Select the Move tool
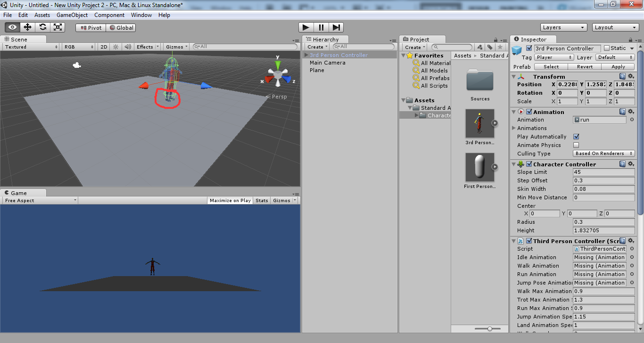The image size is (644, 343). click(28, 27)
